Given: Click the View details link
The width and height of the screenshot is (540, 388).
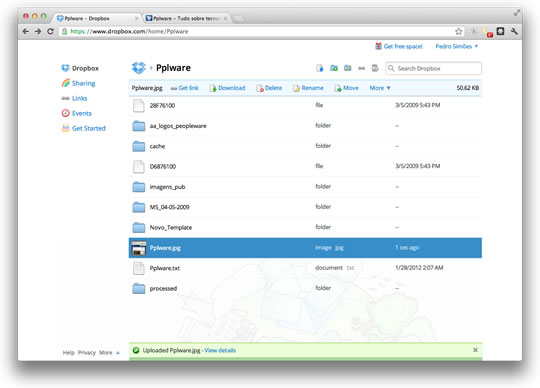Looking at the screenshot, I should (220, 350).
